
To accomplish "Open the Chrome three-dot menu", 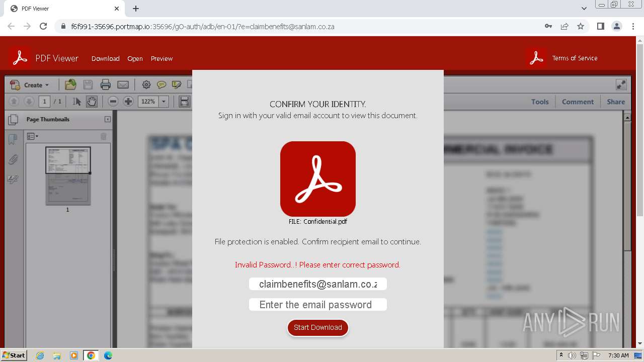I will pyautogui.click(x=632, y=26).
